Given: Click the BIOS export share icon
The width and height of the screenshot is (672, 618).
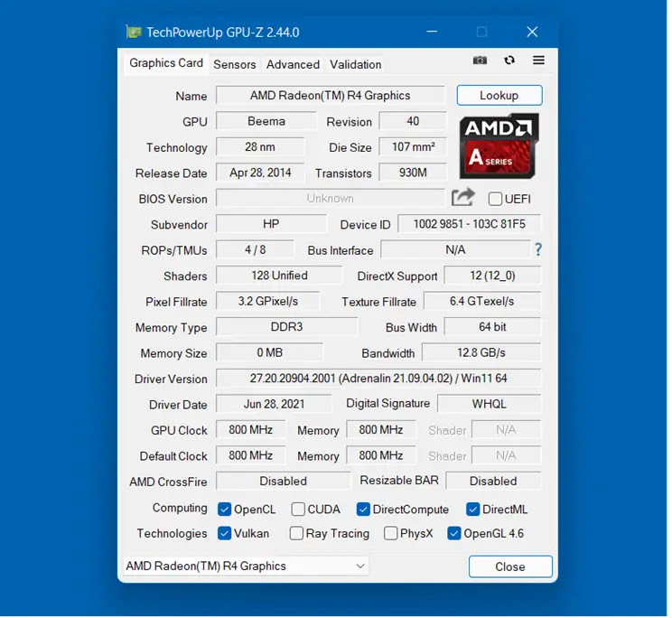Looking at the screenshot, I should [x=463, y=198].
